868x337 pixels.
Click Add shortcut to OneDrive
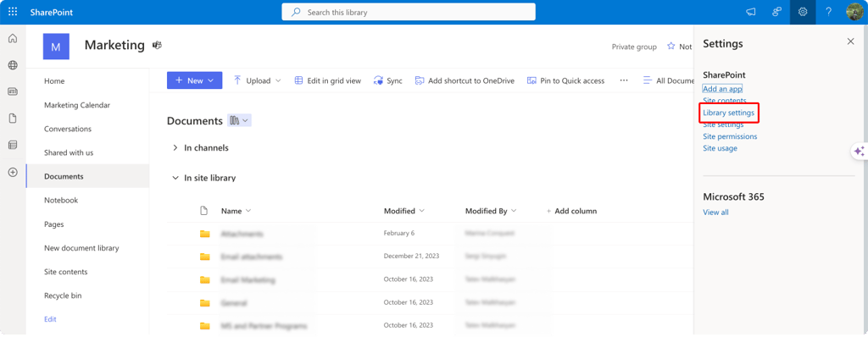click(x=465, y=80)
